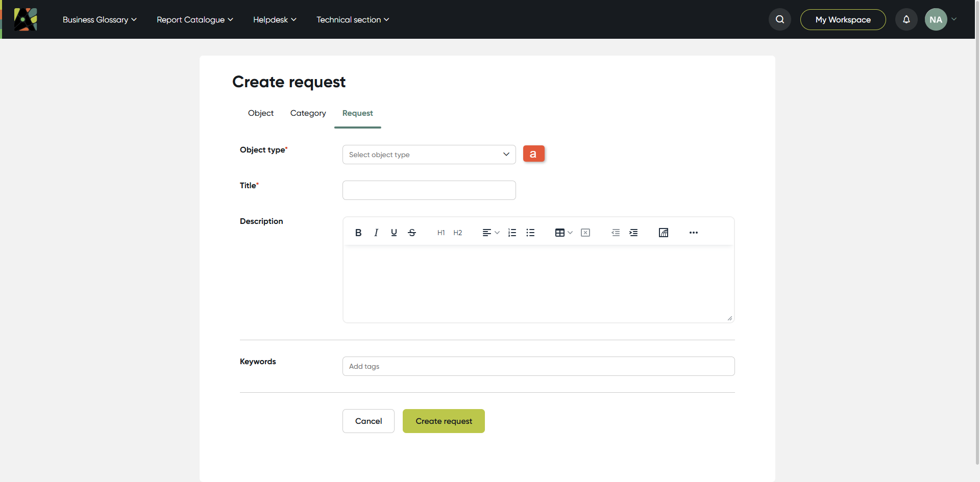Open the search icon in the top bar
The width and height of the screenshot is (980, 482).
pyautogui.click(x=780, y=19)
